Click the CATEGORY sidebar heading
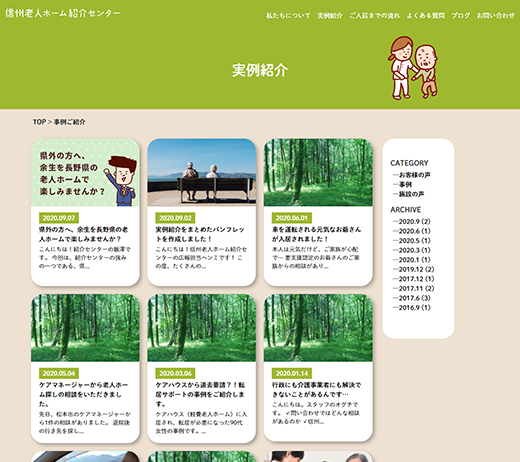 (409, 163)
